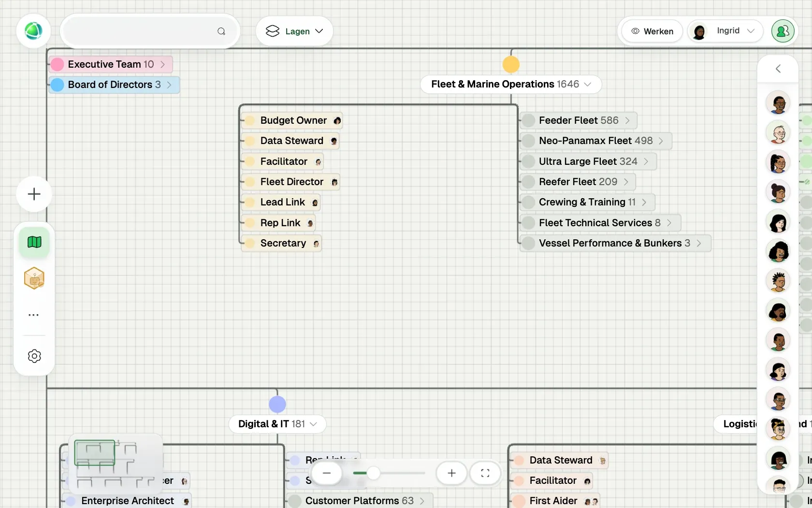
Task: Open the map view icon in sidebar
Action: point(34,242)
